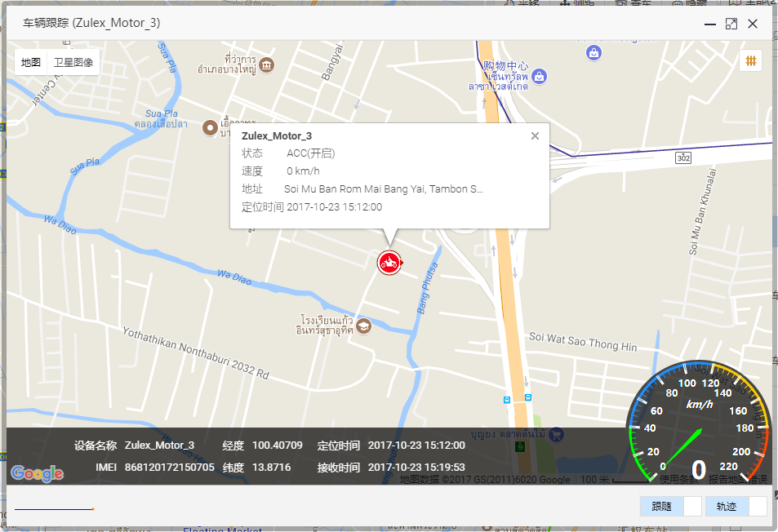This screenshot has height=532, width=778.
Task: Click the blue progress line at bottom left
Action: (55, 508)
